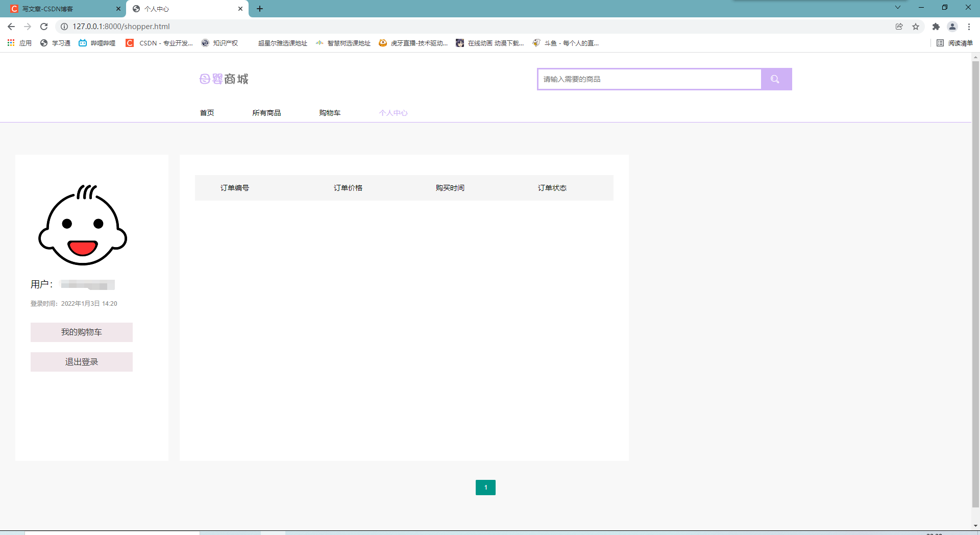Reload the current page
This screenshot has width=980, height=535.
coord(43,26)
